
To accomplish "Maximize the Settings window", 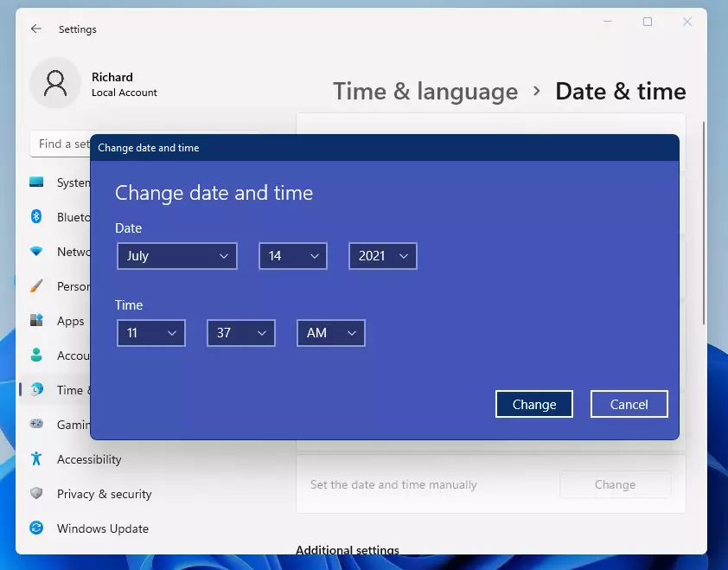I will coord(648,22).
